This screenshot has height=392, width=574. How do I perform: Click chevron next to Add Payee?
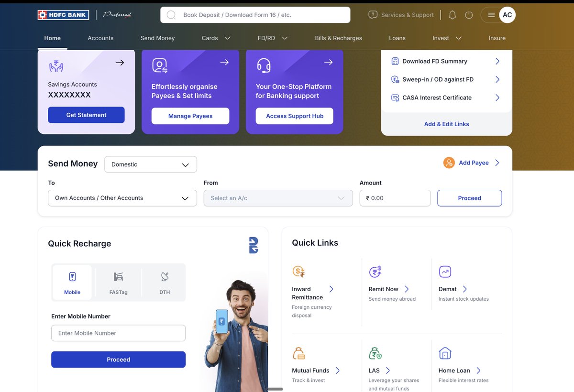point(497,163)
